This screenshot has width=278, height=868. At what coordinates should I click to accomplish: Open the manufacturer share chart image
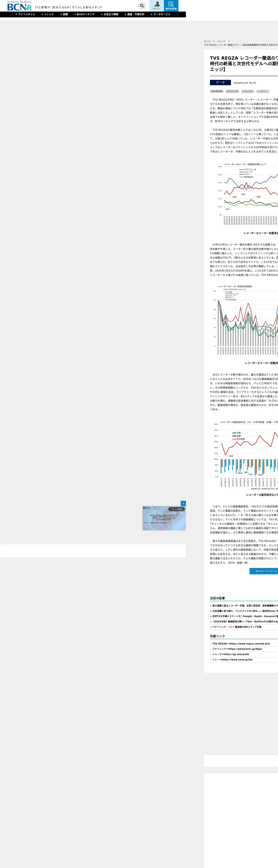pyautogui.click(x=248, y=194)
